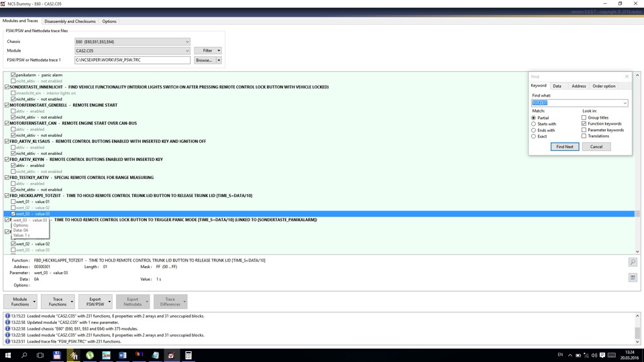Enable the Group titles checkbox in Find

(584, 117)
